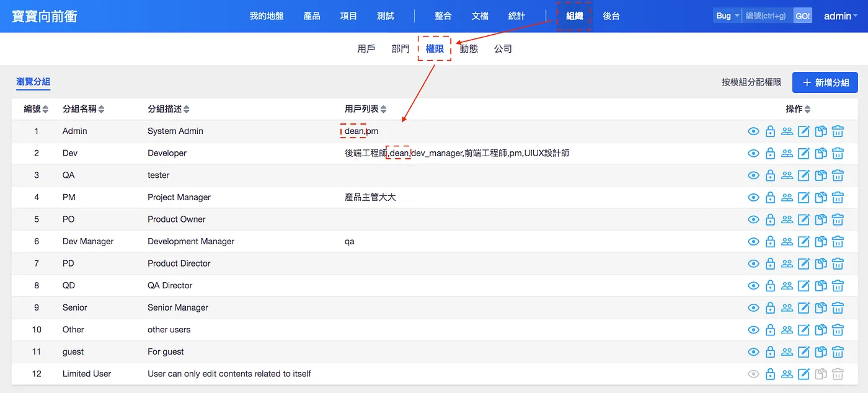Click the 新增分組 button
This screenshot has height=393, width=868.
point(825,82)
